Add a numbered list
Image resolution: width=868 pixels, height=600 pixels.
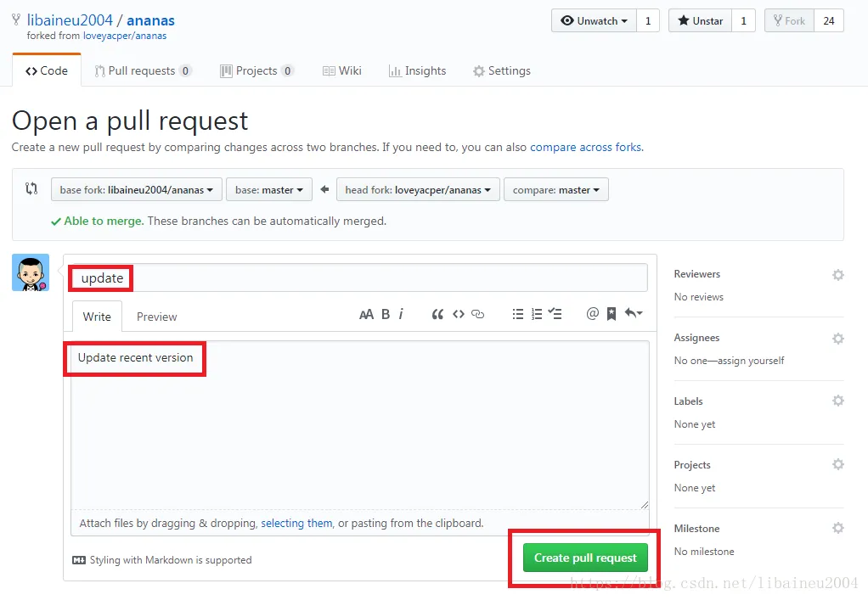click(537, 314)
